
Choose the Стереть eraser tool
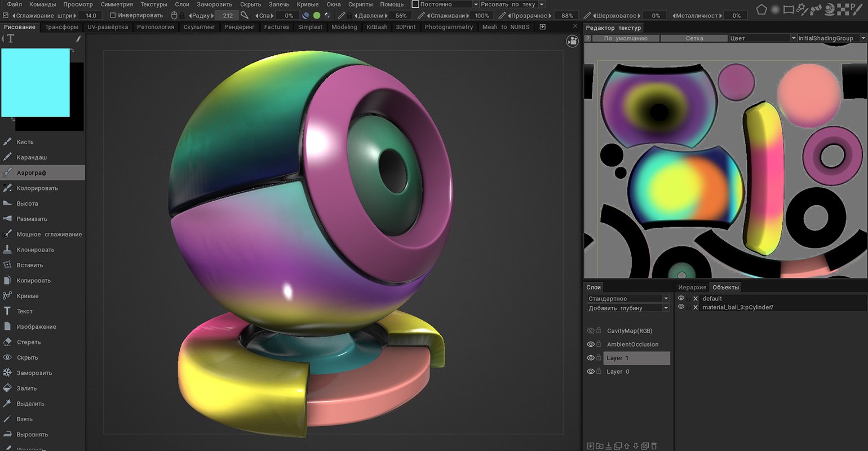28,342
